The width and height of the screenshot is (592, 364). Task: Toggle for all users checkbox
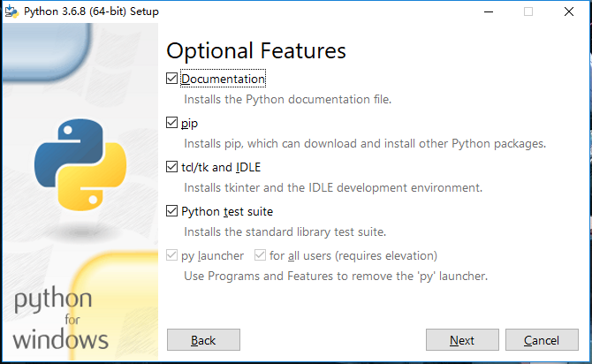point(260,255)
